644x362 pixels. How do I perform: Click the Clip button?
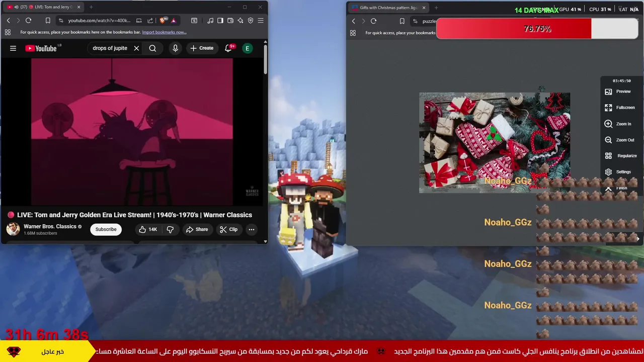point(229,229)
